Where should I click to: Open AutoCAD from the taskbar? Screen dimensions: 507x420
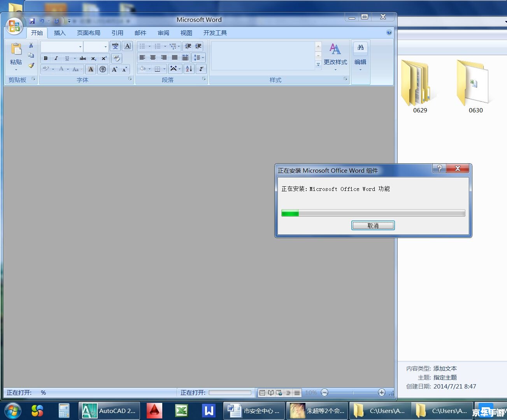109,411
